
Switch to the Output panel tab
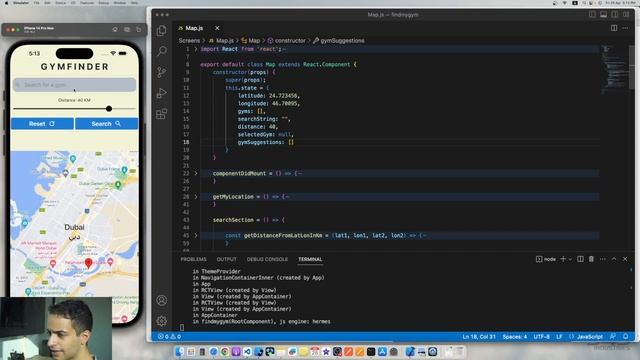[x=227, y=259]
